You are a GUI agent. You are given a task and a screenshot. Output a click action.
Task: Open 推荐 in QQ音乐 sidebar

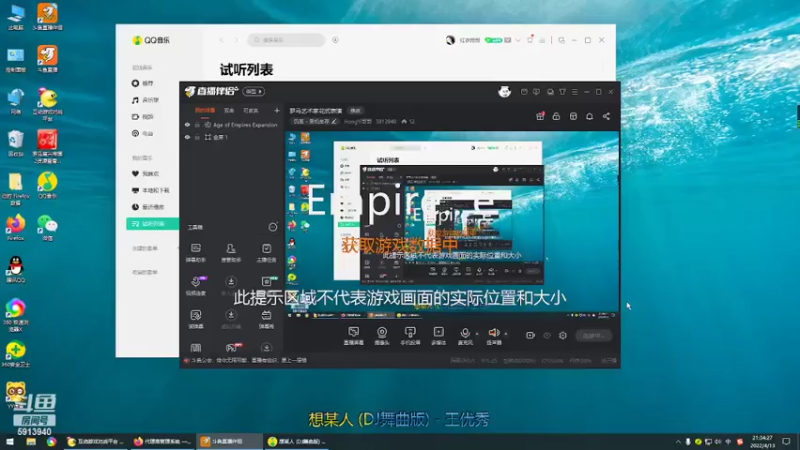tap(142, 83)
